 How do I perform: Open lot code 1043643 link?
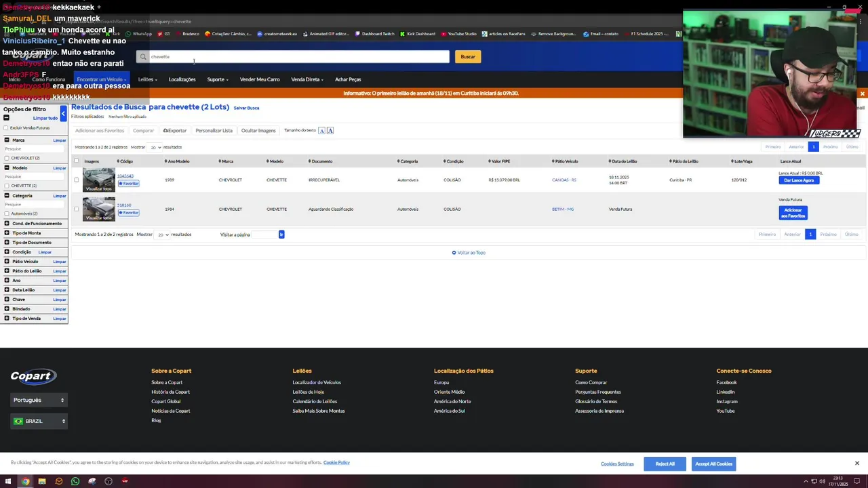point(125,176)
